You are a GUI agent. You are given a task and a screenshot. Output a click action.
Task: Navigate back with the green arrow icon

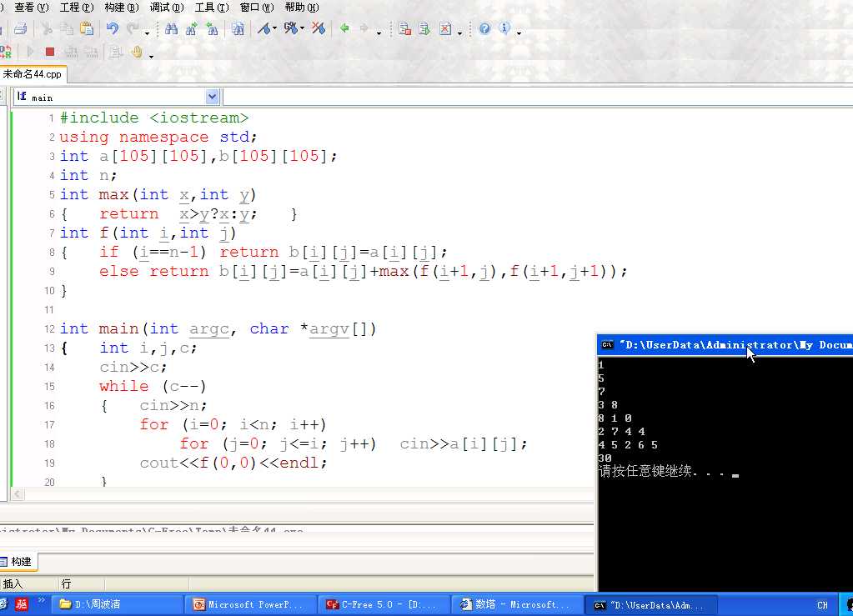tap(344, 28)
